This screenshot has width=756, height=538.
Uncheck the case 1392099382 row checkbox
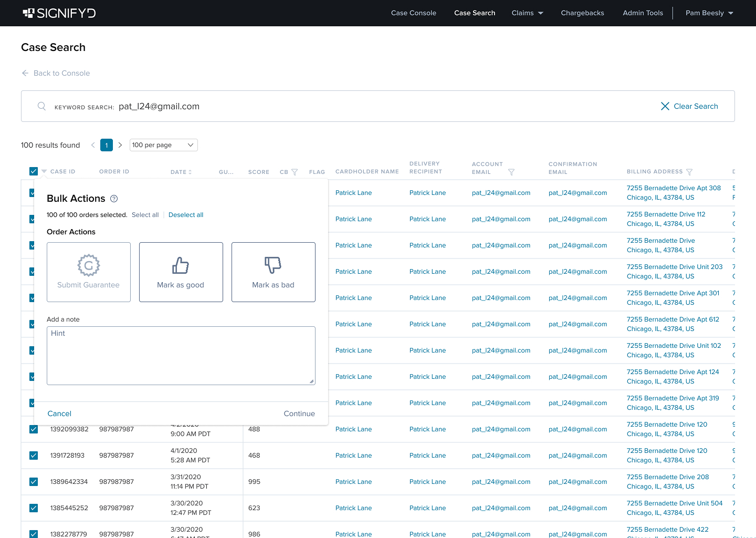pos(34,429)
